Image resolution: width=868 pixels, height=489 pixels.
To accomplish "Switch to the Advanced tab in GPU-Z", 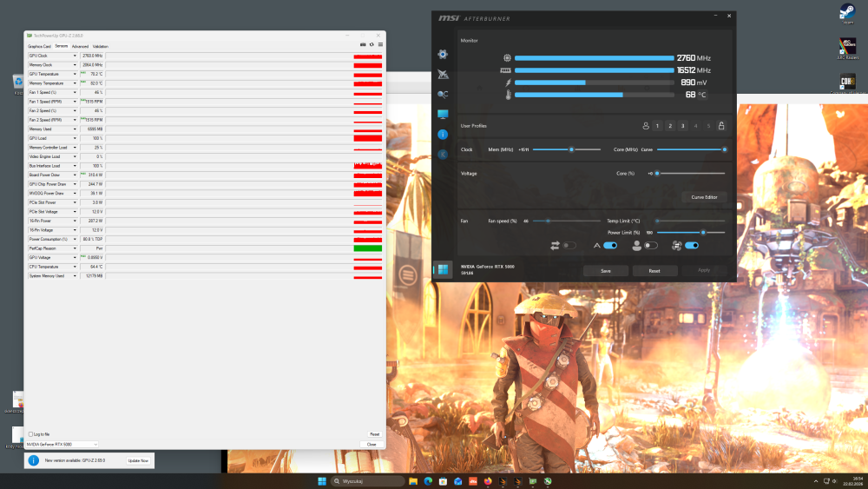I will tap(80, 46).
